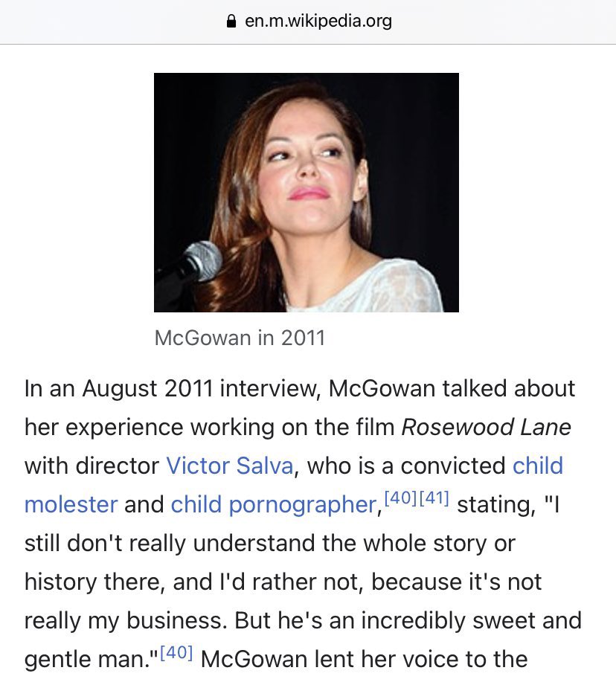Tap the italic 'Rosewood Lane' film title

coord(486,427)
